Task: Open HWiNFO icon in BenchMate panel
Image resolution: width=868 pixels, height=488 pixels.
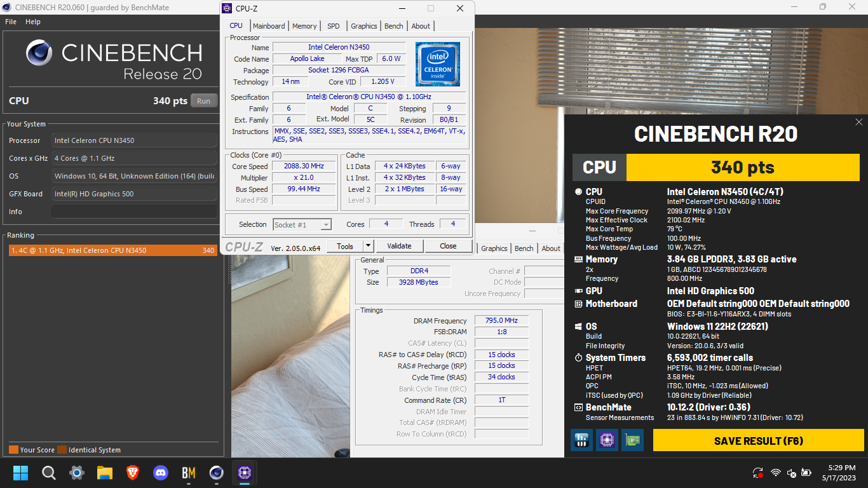Action: tap(581, 440)
